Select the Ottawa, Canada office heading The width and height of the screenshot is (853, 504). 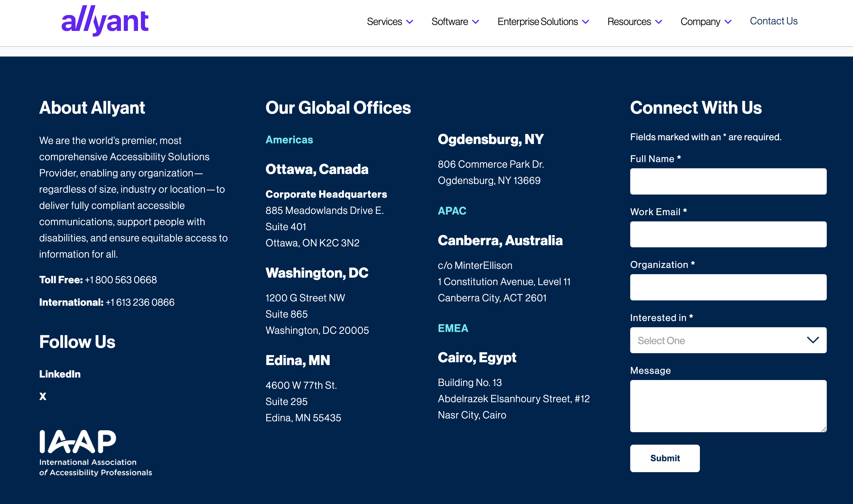point(317,169)
